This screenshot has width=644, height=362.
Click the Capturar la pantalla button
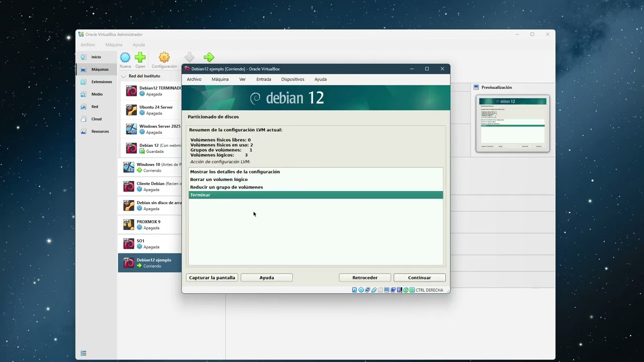(212, 278)
